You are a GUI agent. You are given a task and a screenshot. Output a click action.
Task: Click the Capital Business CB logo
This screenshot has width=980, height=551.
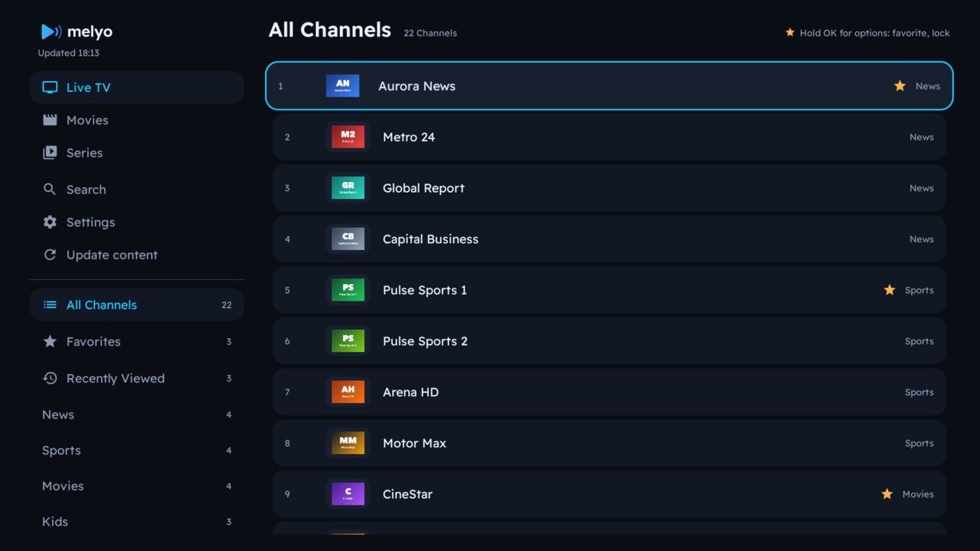pos(348,239)
